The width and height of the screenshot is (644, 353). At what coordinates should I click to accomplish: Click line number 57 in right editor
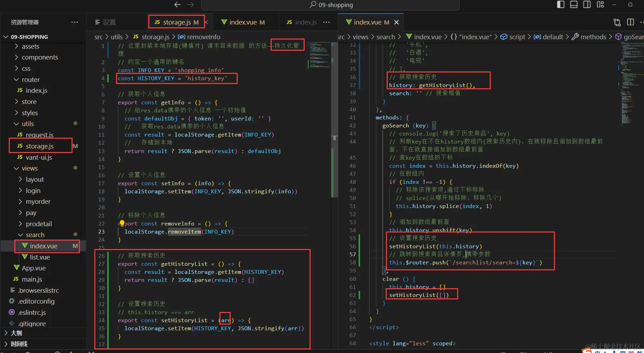[353, 254]
